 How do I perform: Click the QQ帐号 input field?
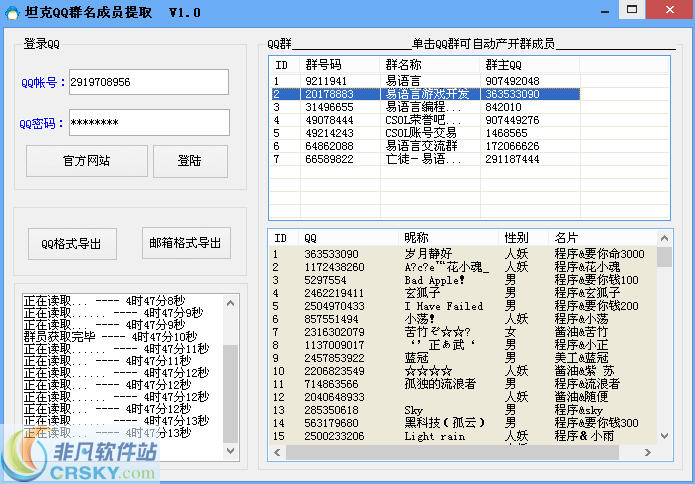(149, 82)
